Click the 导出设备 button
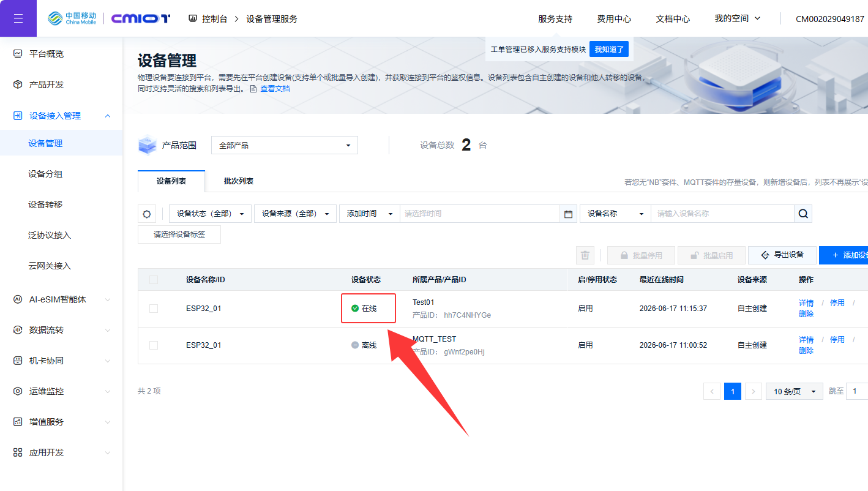 (x=782, y=255)
